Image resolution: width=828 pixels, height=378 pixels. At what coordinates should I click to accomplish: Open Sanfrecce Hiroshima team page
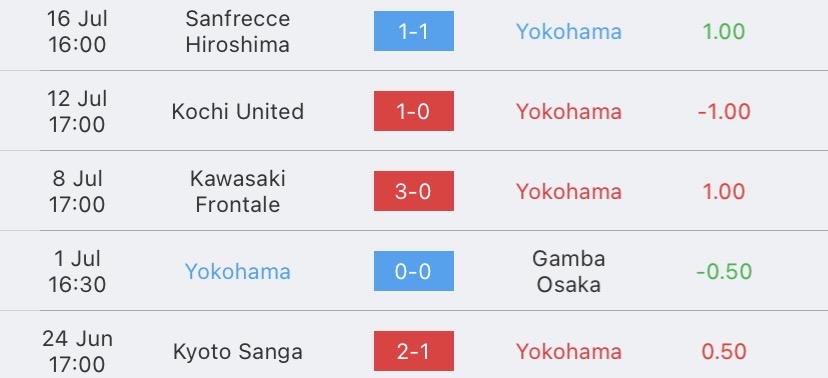coord(238,32)
